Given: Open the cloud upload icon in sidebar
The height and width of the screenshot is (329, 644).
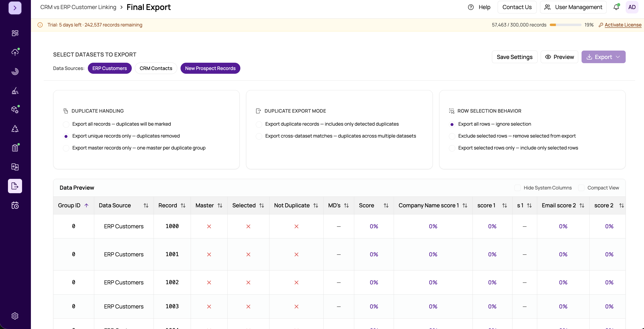Looking at the screenshot, I should [15, 52].
